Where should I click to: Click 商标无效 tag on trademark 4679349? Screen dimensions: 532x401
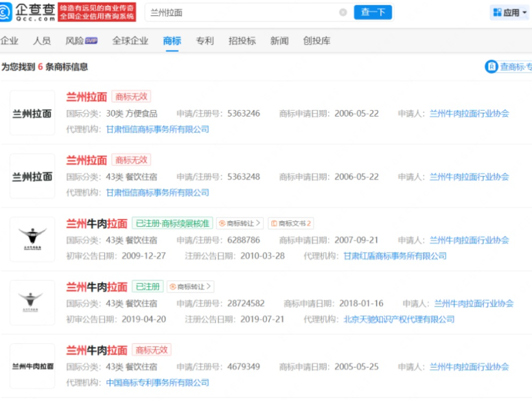pyautogui.click(x=152, y=350)
